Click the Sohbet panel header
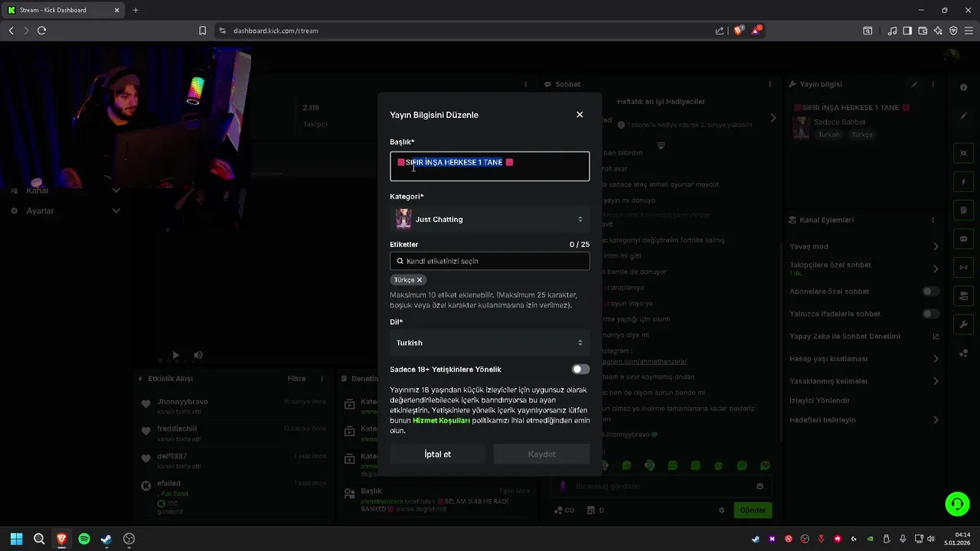Image resolution: width=980 pixels, height=551 pixels. [x=568, y=84]
